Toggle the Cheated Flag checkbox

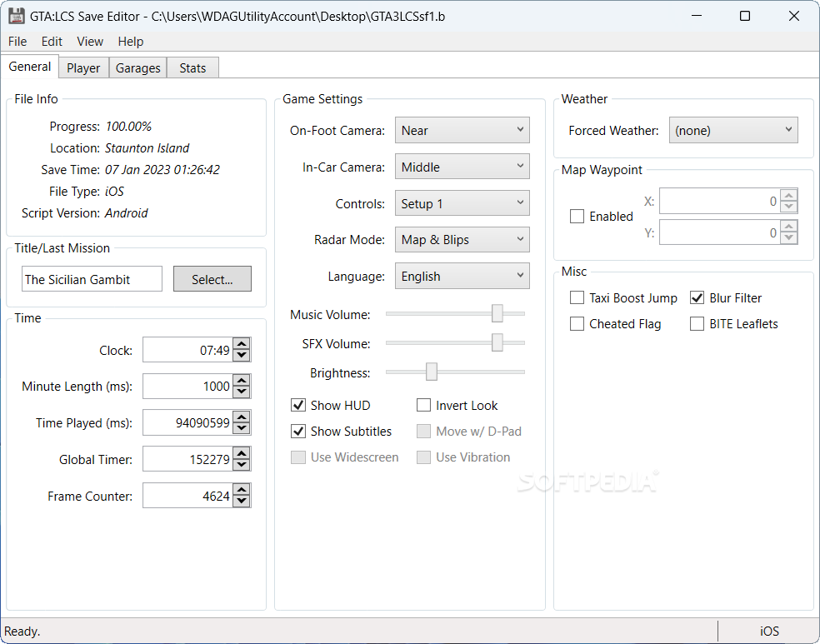[577, 324]
